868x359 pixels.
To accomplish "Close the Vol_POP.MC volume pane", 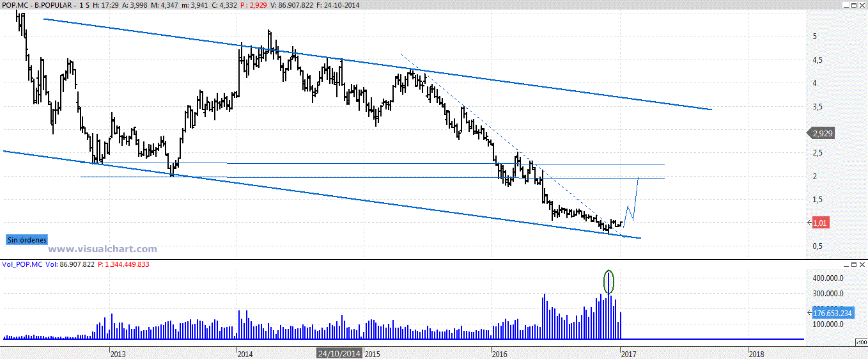I will (x=862, y=264).
